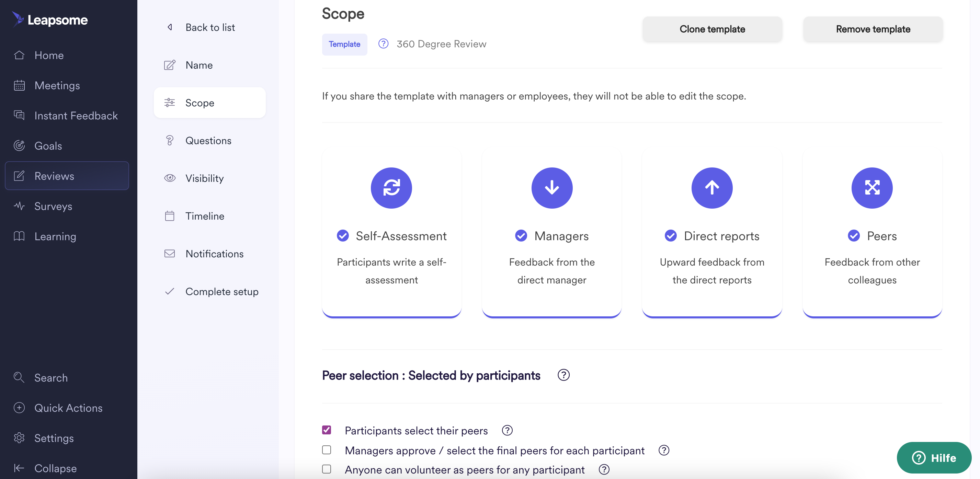Click the Instant Feedback chat icon

tap(19, 115)
